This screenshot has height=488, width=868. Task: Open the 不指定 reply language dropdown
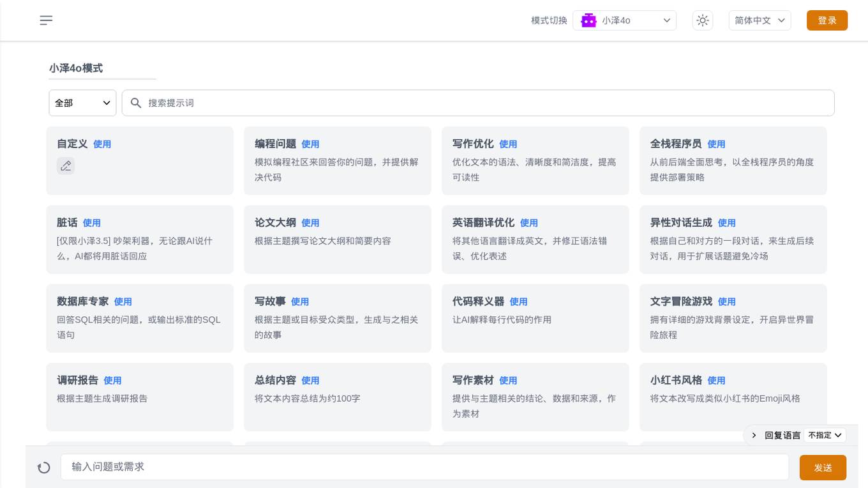825,435
